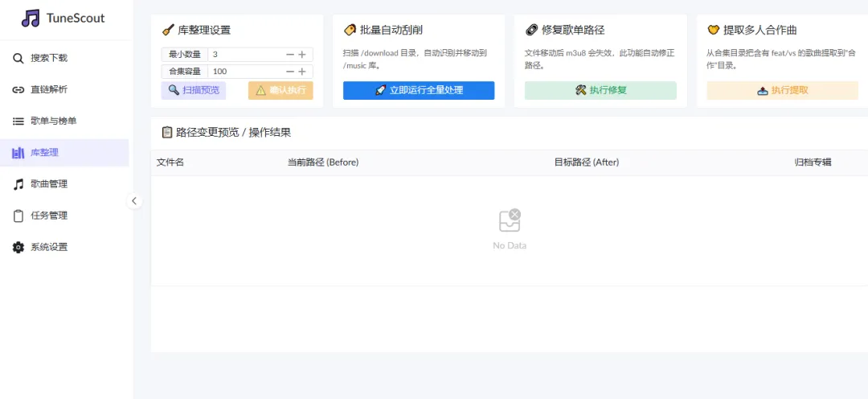
Task: Click the music note icon beside 歌曲管理
Action: pos(18,184)
